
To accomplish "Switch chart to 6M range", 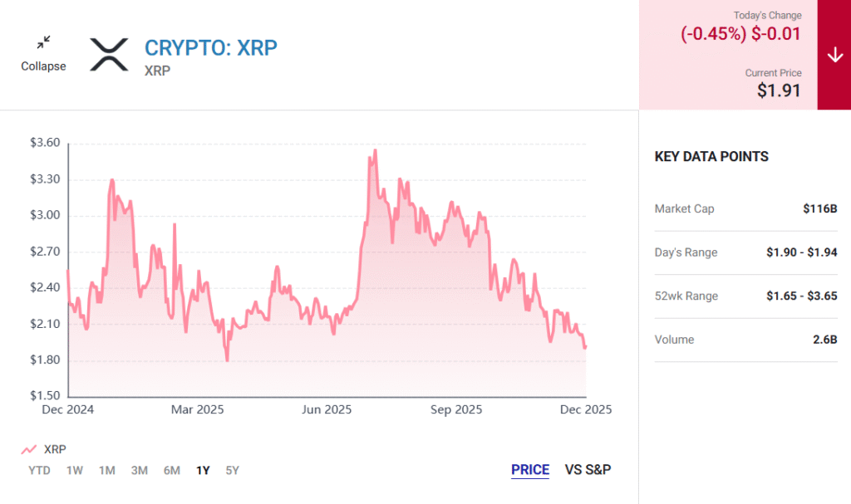I will (x=171, y=471).
